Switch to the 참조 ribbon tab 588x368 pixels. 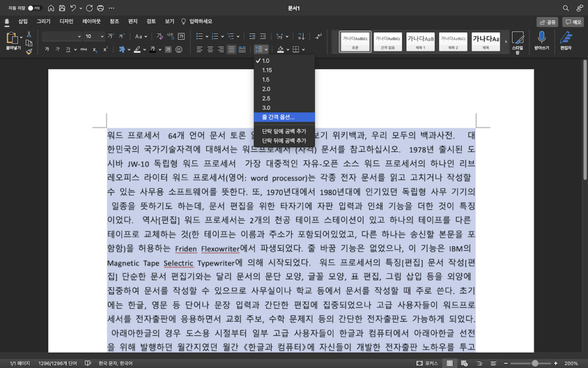point(114,21)
